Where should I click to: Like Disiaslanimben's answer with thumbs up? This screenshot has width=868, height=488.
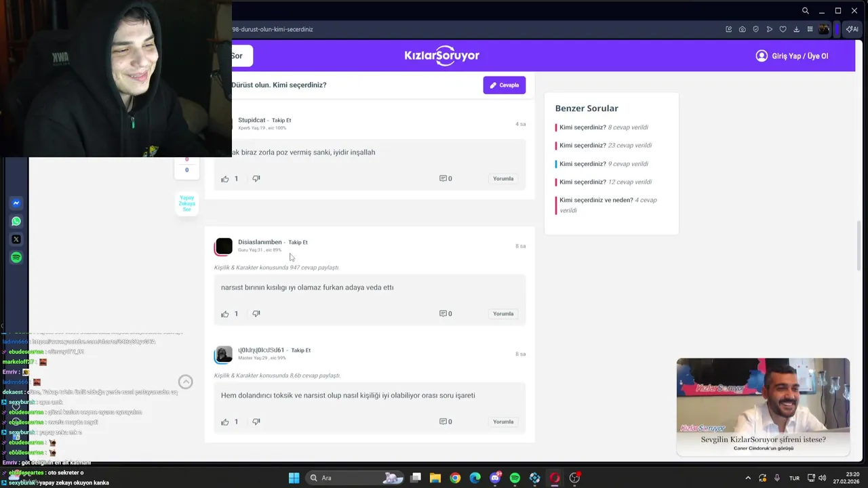[225, 314]
